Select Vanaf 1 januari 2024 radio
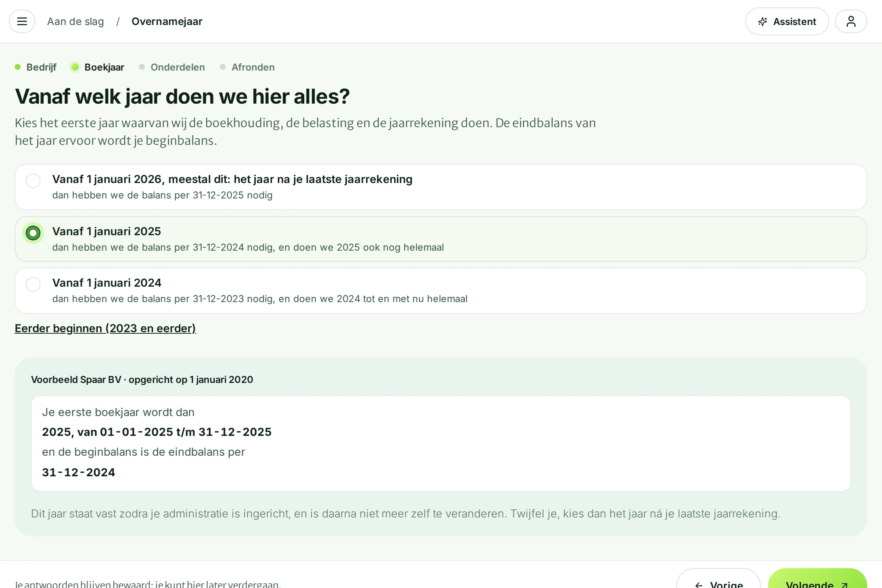 point(33,284)
